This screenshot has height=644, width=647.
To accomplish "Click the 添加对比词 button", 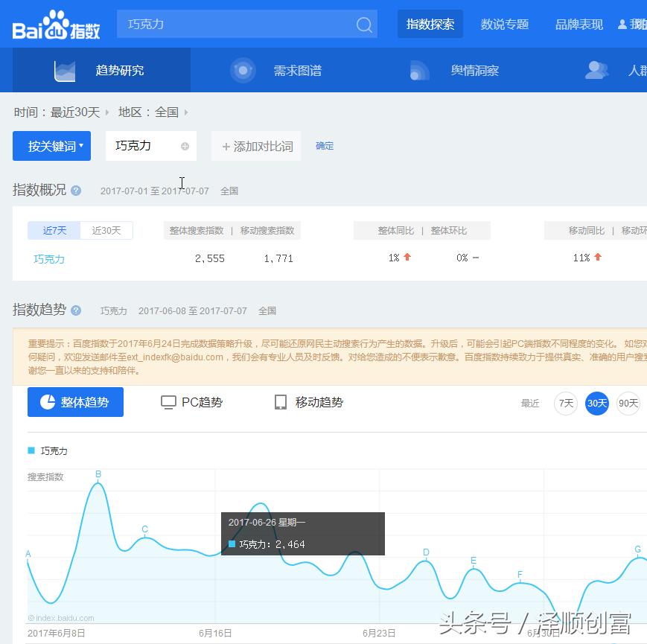I will click(x=256, y=146).
